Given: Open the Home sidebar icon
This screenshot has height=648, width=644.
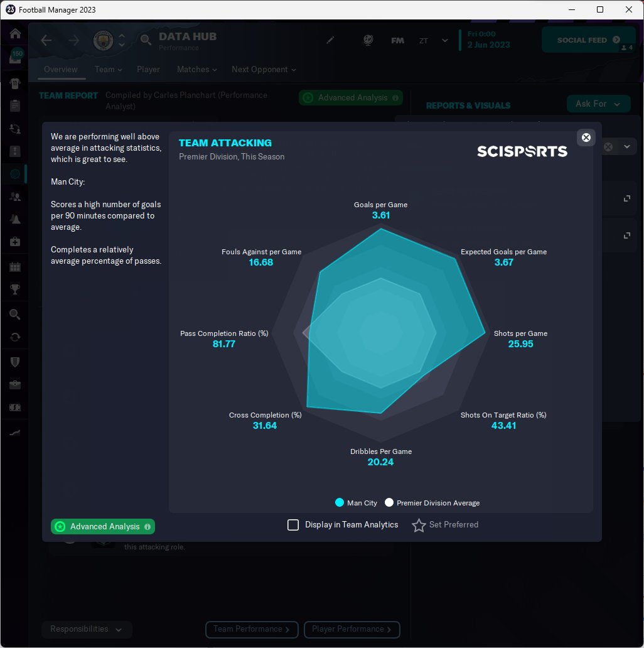Looking at the screenshot, I should [15, 33].
